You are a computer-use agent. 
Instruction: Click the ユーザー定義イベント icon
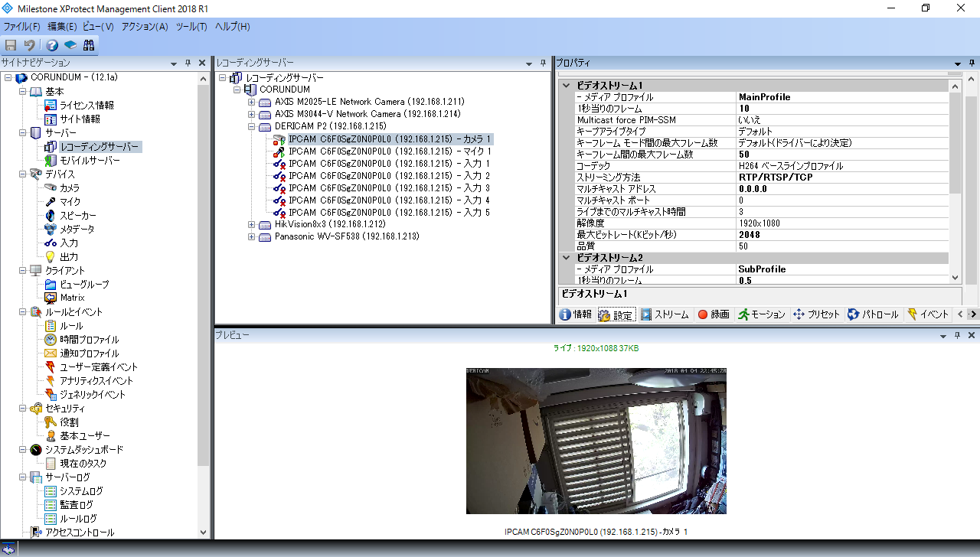(51, 367)
